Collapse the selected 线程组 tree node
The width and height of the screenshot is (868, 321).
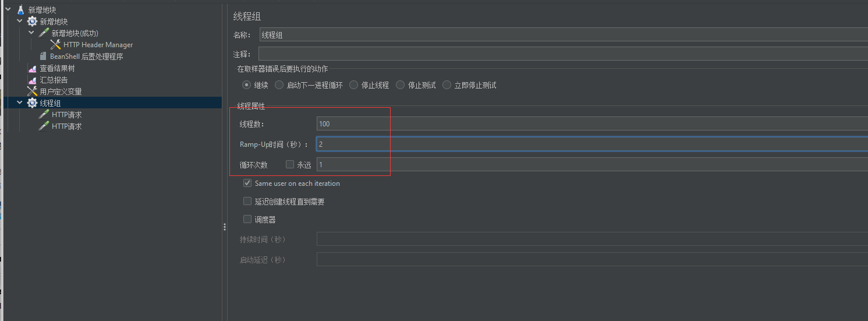tap(20, 103)
